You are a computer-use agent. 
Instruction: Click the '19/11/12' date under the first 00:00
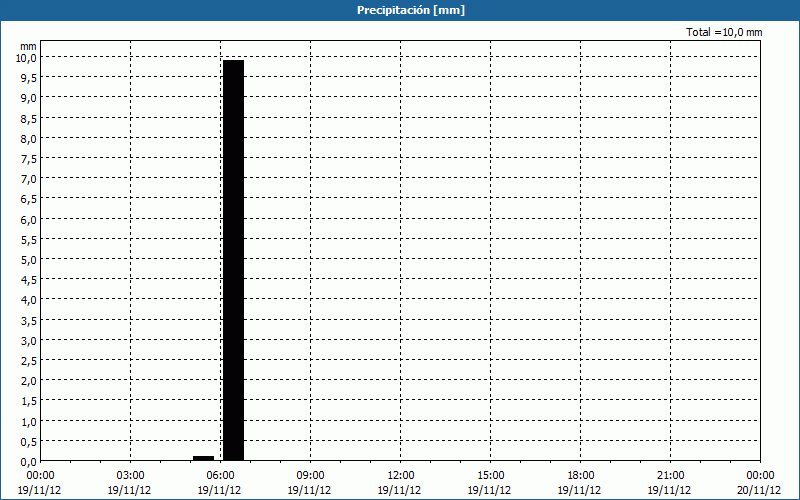(x=39, y=490)
